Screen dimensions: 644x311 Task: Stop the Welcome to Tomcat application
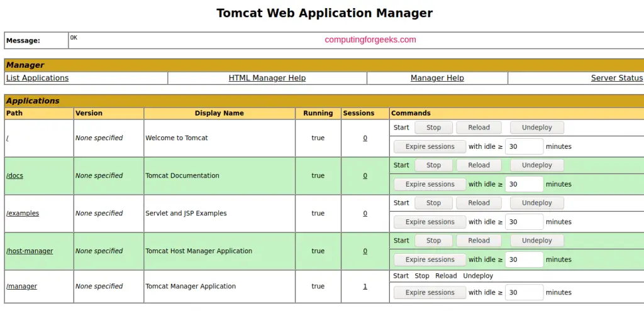(x=433, y=128)
